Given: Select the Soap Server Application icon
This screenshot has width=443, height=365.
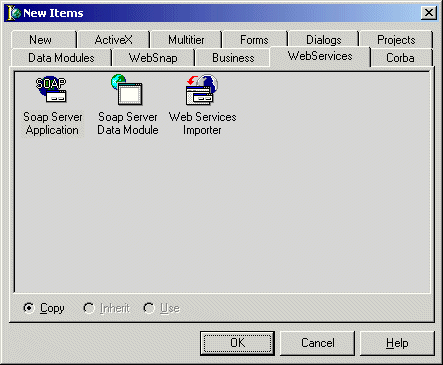Looking at the screenshot, I should 51,89.
